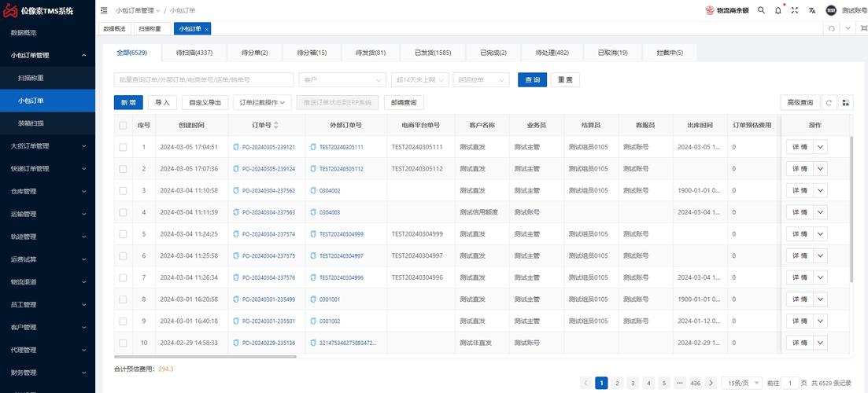Viewport: 868px width, 393px height.
Task: Expand 仓库管理 sidebar menu
Action: tap(47, 191)
